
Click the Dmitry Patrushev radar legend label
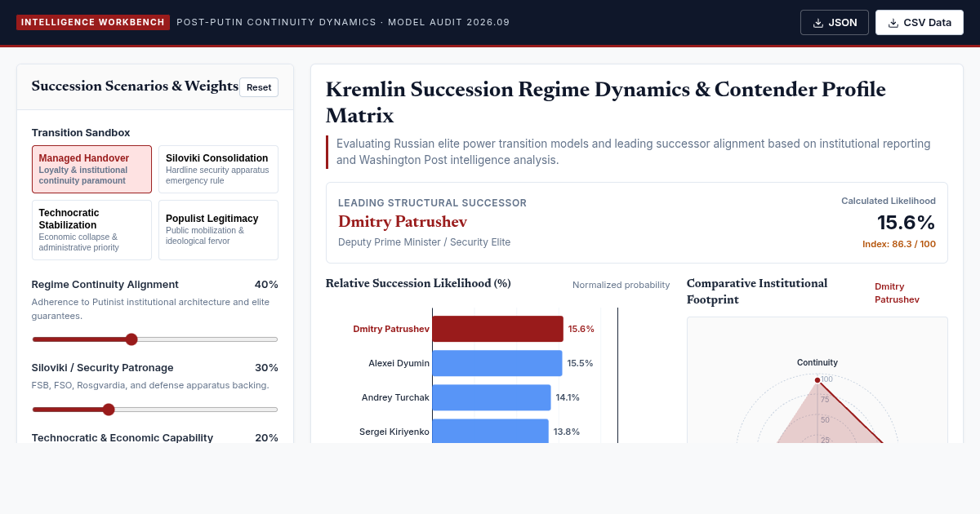(x=897, y=293)
